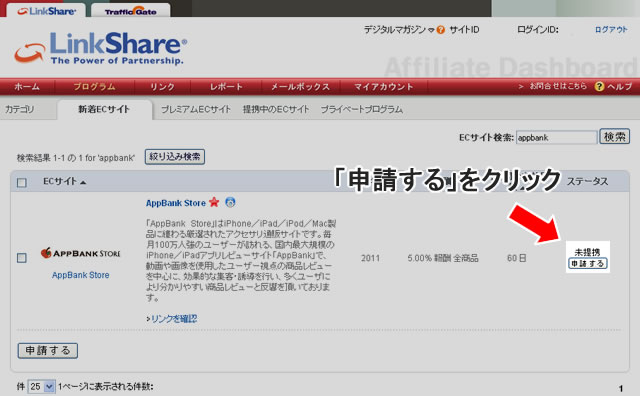640x396 pixels.
Task: Open the プログラム menu
Action: pos(94,87)
